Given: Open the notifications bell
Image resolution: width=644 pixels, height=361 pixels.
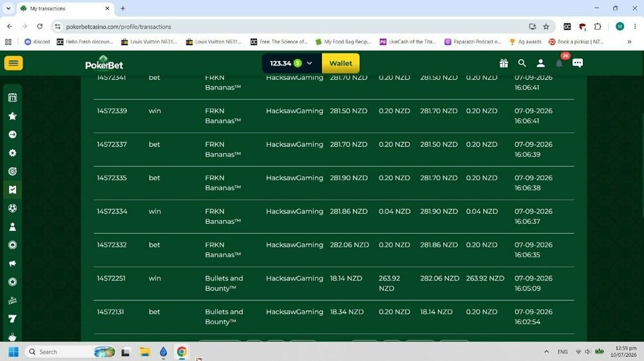Looking at the screenshot, I should point(559,63).
